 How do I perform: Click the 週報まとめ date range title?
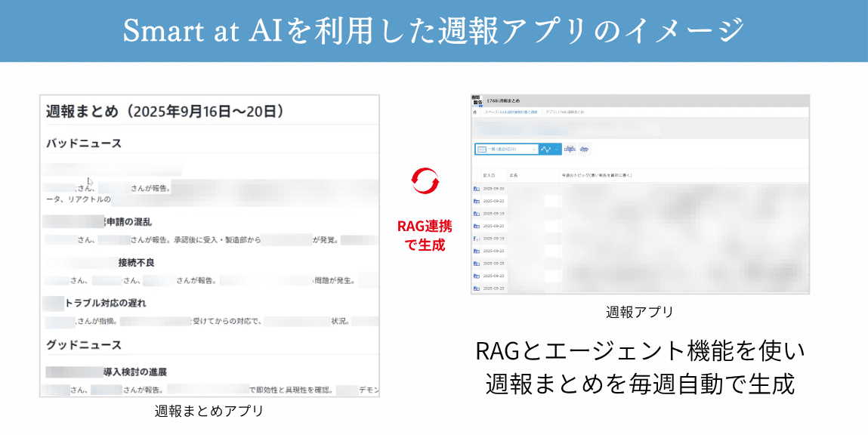(165, 112)
